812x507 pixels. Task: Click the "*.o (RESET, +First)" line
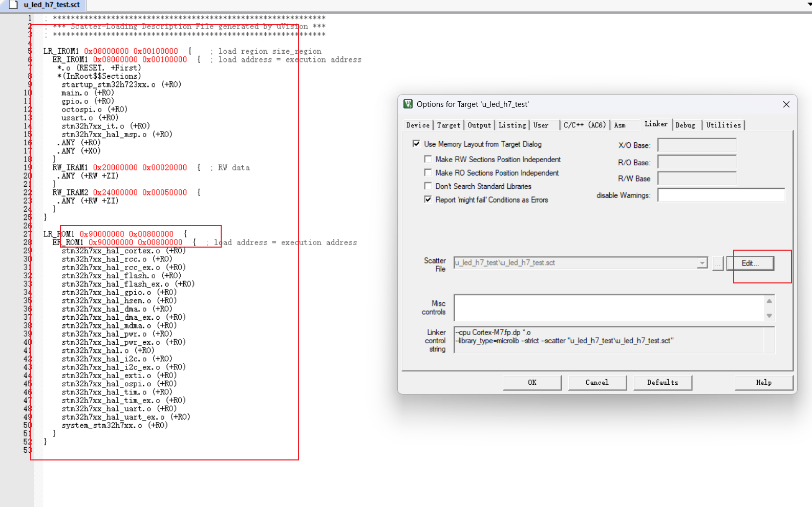(99, 68)
